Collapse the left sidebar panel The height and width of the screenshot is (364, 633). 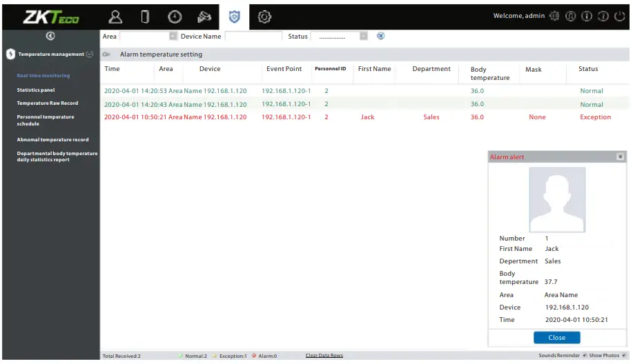(x=50, y=36)
